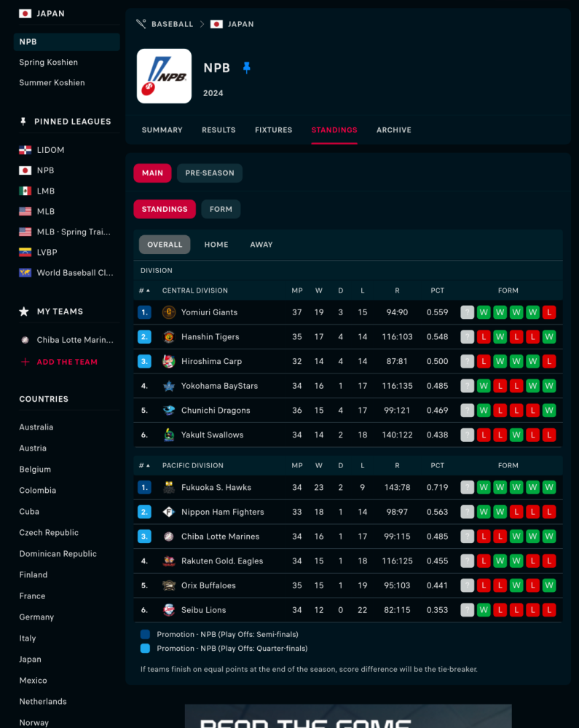Select the Pre-Season stage toggle
This screenshot has height=728, width=579.
210,173
